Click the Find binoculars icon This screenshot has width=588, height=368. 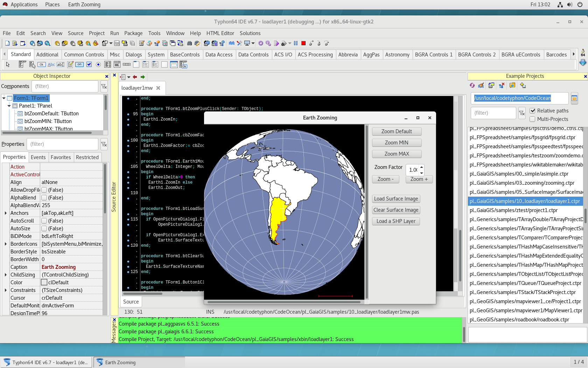189,43
